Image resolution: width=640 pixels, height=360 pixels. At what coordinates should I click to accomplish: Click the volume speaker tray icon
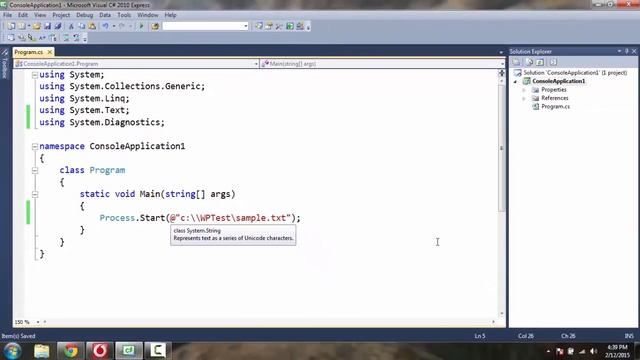pyautogui.click(x=593, y=351)
